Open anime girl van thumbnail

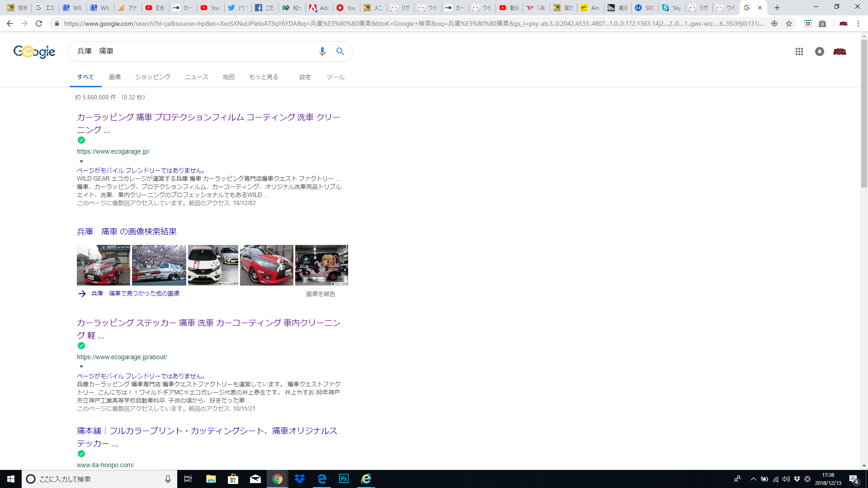pos(321,265)
